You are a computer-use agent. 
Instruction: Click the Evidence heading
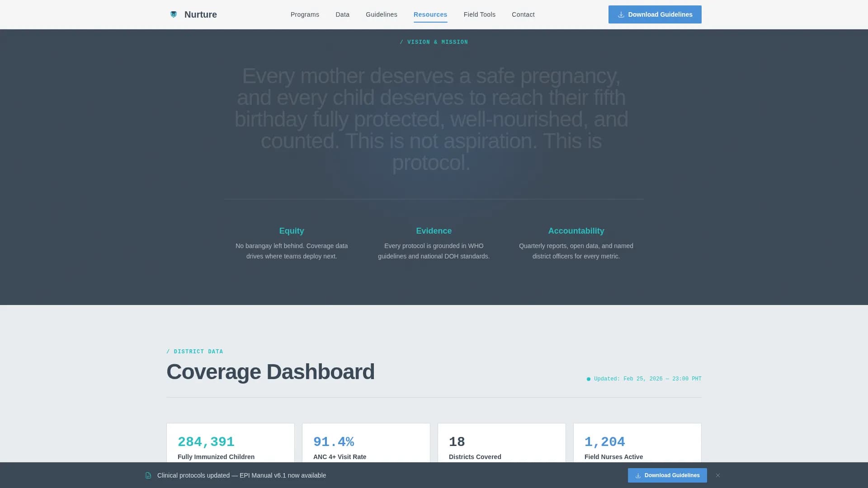[x=434, y=231]
